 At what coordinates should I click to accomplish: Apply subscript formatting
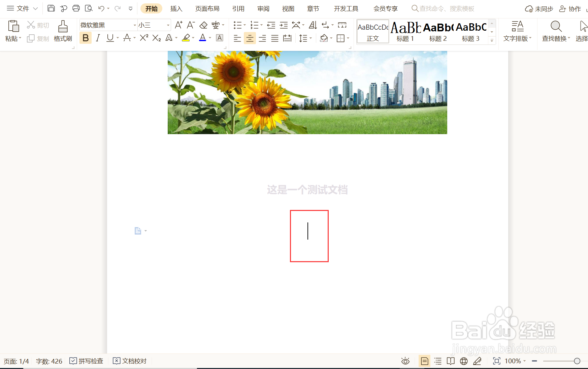click(157, 38)
